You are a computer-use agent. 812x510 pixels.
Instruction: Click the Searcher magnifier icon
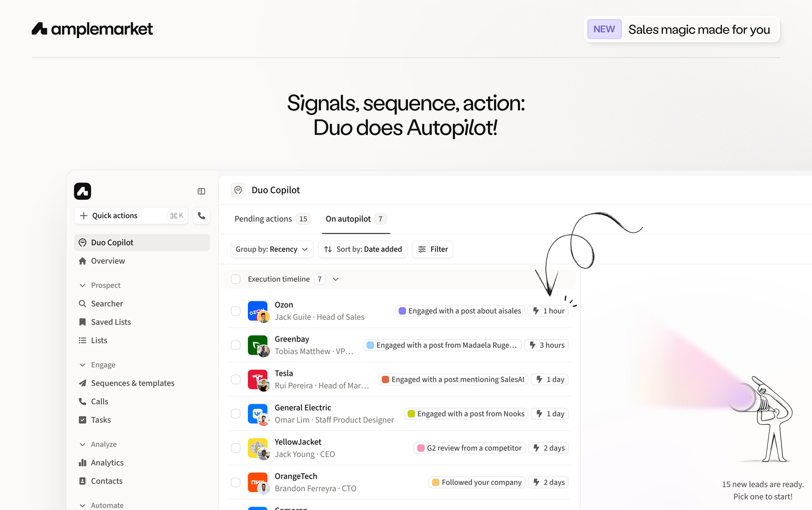coord(83,304)
